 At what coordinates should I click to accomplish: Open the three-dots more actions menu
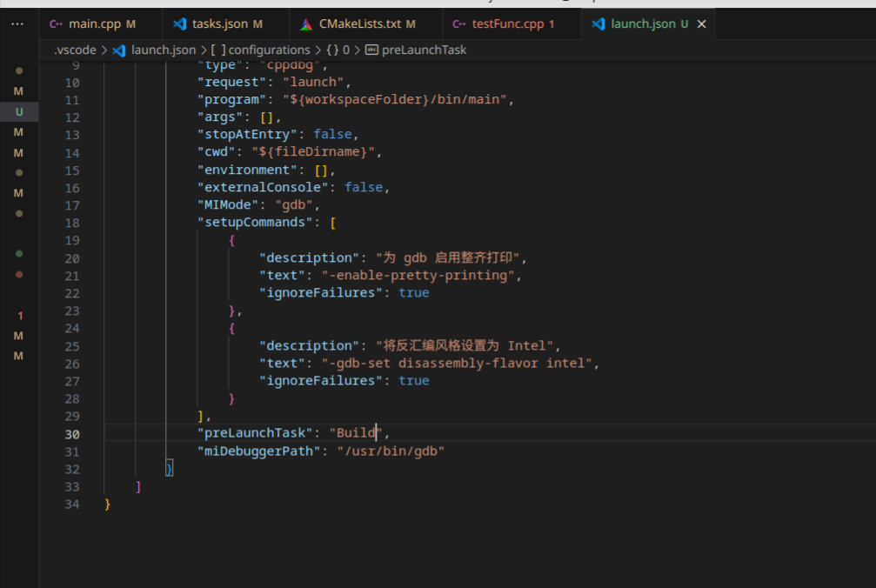tap(17, 24)
